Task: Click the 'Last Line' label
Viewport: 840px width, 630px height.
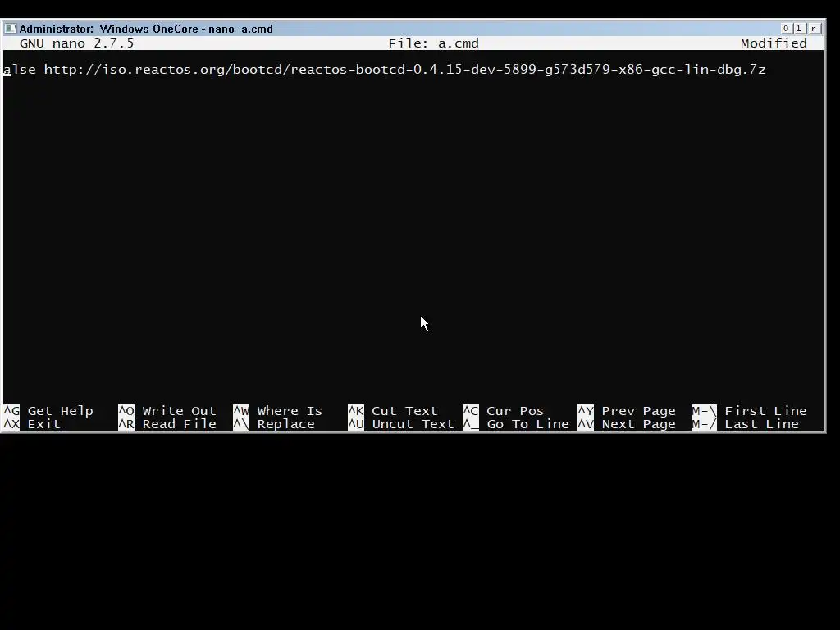Action: click(762, 424)
